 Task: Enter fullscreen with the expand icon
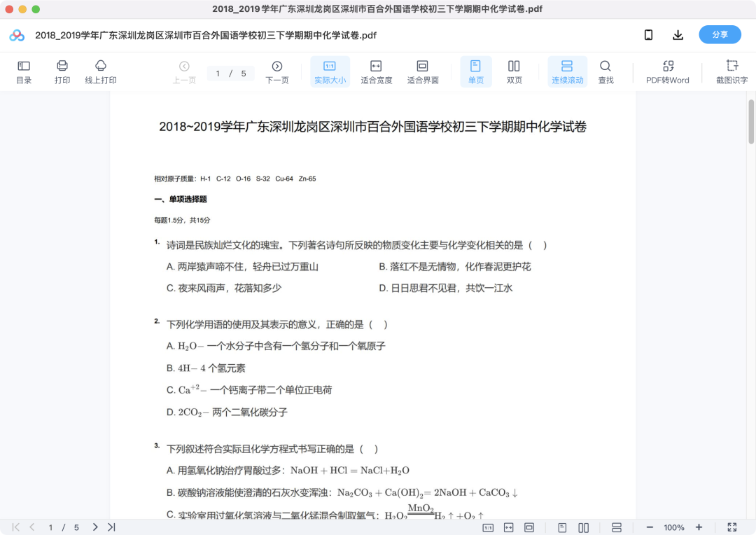tap(732, 527)
